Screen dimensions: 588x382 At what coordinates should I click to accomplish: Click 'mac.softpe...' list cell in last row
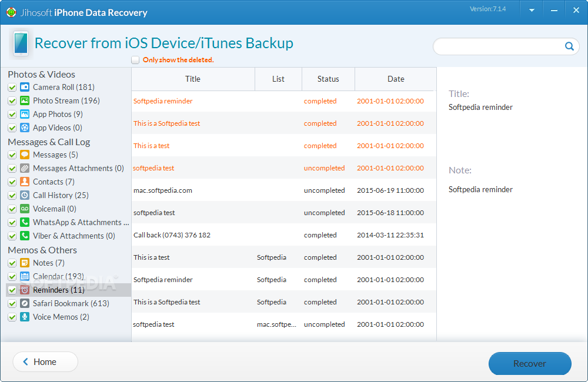[x=277, y=324]
